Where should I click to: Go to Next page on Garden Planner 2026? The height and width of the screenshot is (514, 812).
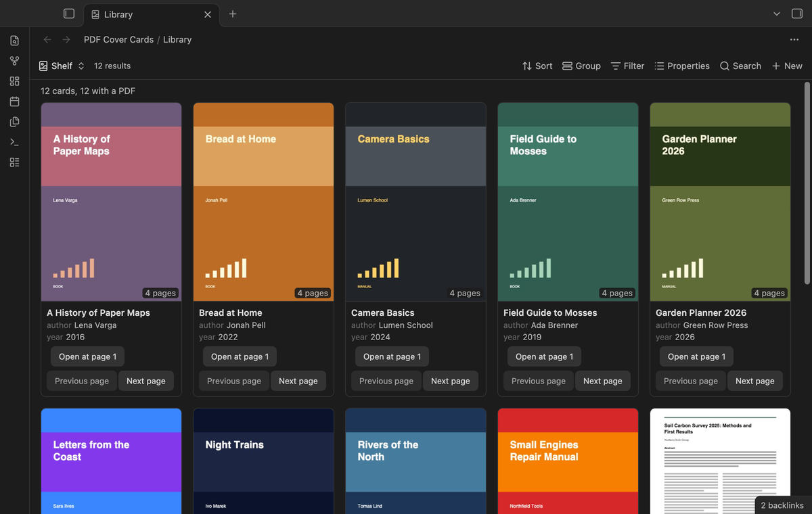pyautogui.click(x=755, y=381)
